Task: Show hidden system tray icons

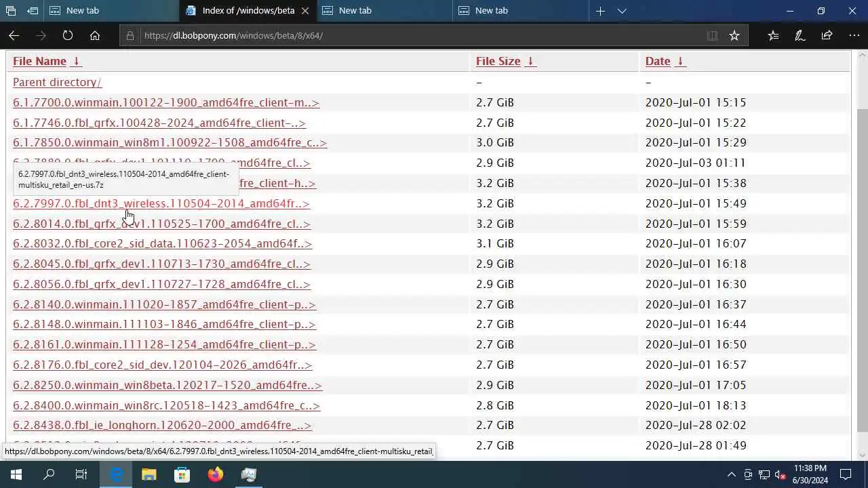Action: pos(731,474)
